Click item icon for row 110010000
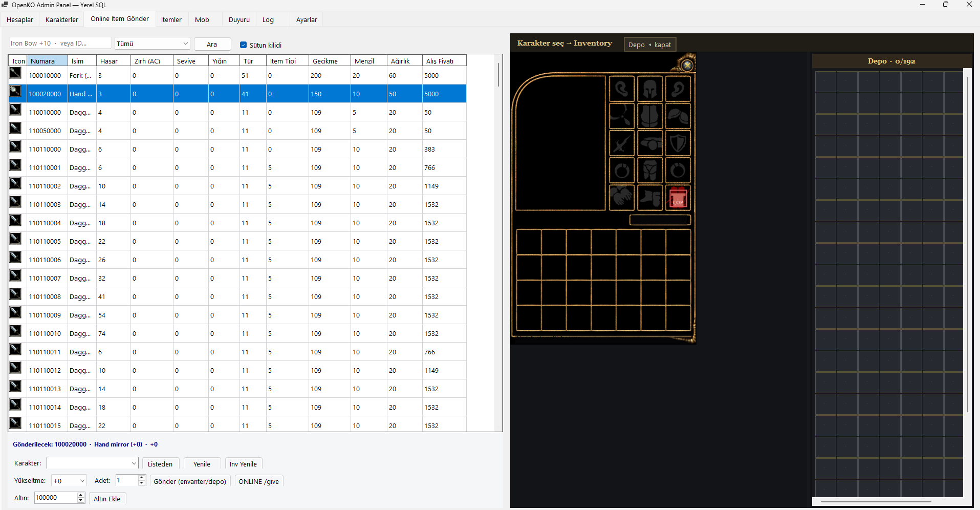Screen dimensions: 980x510 click(x=15, y=110)
